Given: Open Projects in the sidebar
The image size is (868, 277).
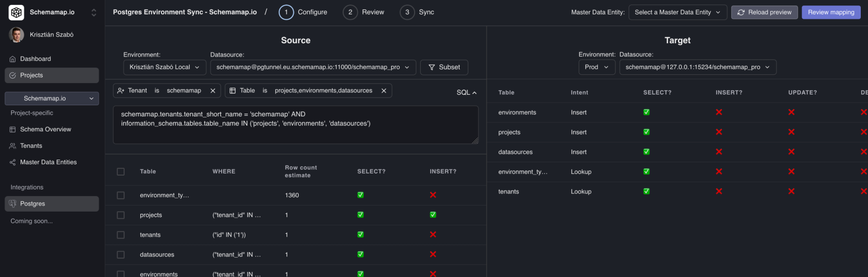Looking at the screenshot, I should [x=52, y=75].
